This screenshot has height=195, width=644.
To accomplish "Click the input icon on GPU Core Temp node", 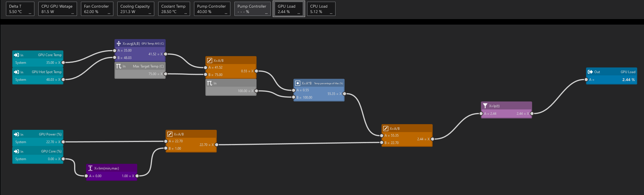I will click(x=16, y=55).
